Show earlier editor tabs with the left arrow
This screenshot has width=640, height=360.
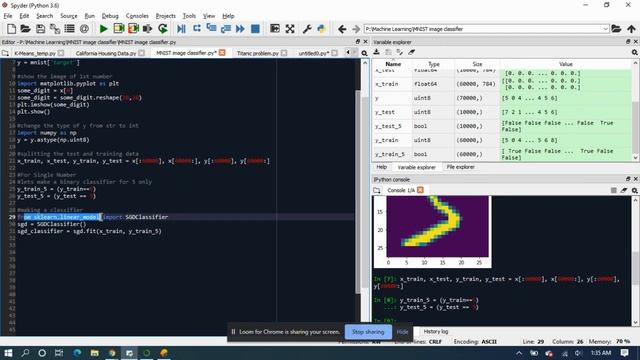(348, 53)
